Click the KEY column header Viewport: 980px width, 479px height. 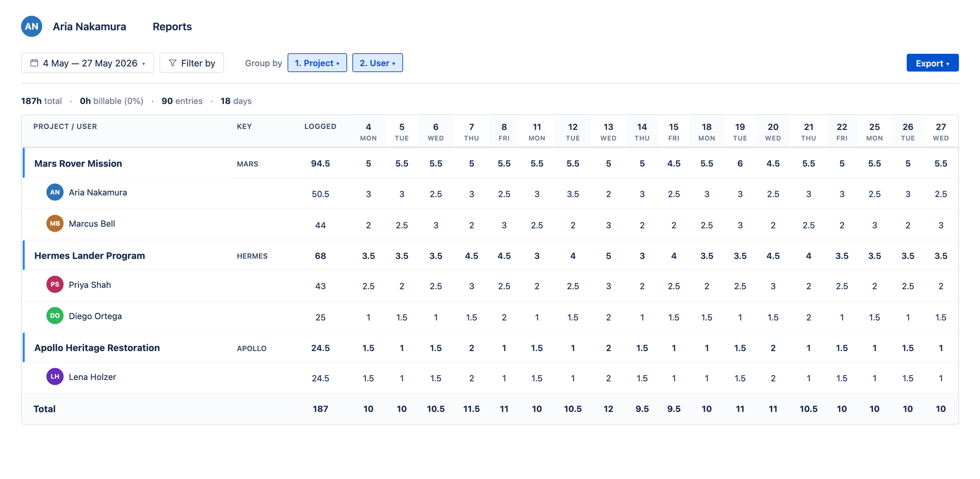244,127
